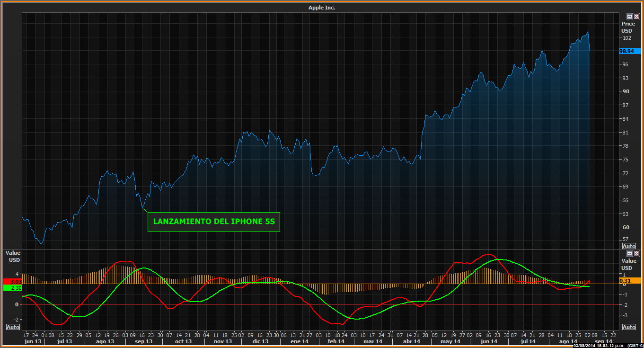Click Auto button on indicator's right axis
Image resolution: width=644 pixels, height=348 pixels.
click(629, 327)
